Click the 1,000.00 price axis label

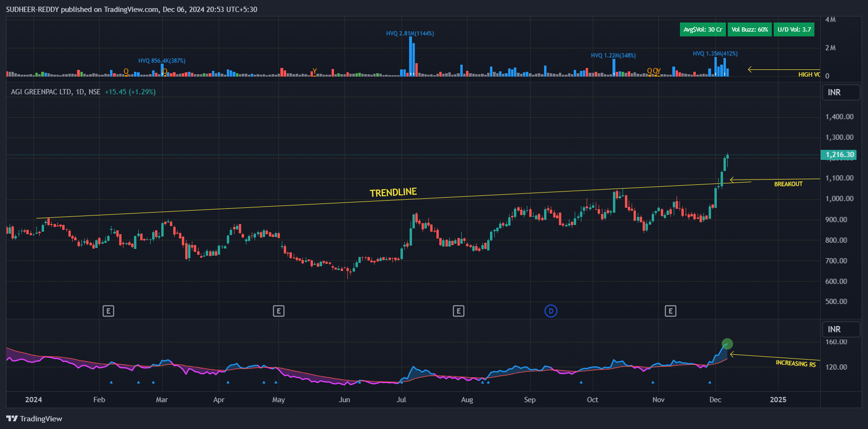839,199
